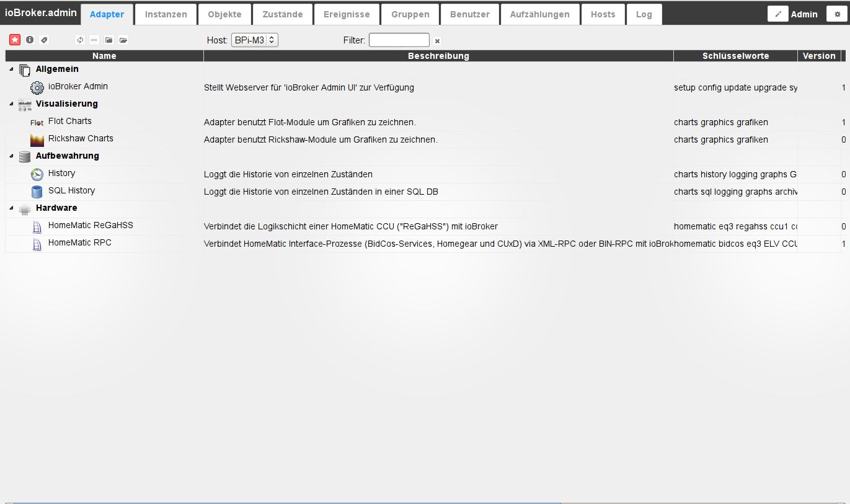This screenshot has height=504, width=850.
Task: Go to the Ereignisse tab
Action: (x=347, y=14)
